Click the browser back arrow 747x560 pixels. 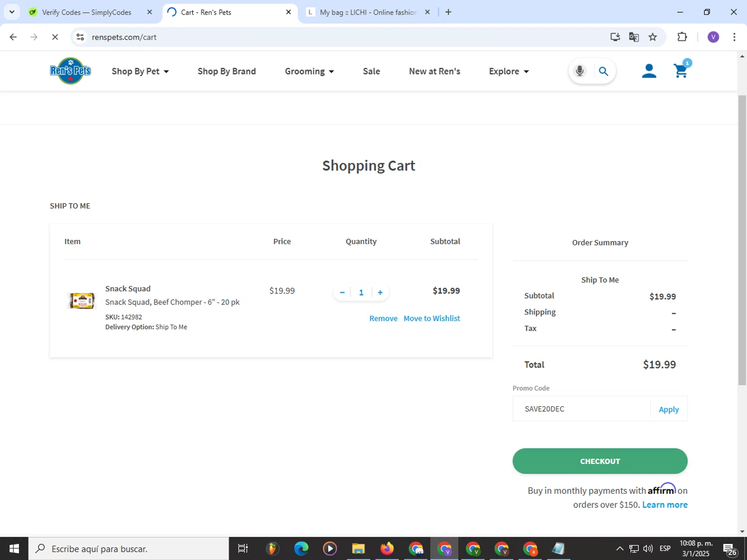13,37
